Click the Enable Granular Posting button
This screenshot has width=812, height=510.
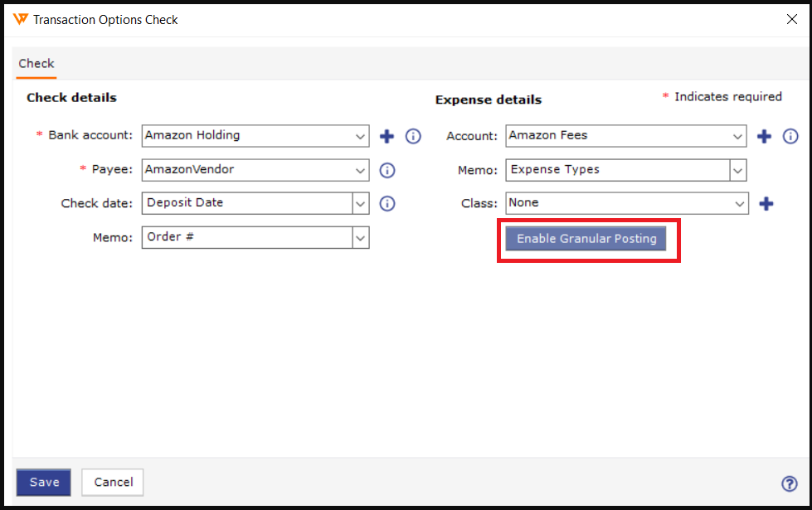[x=586, y=239]
